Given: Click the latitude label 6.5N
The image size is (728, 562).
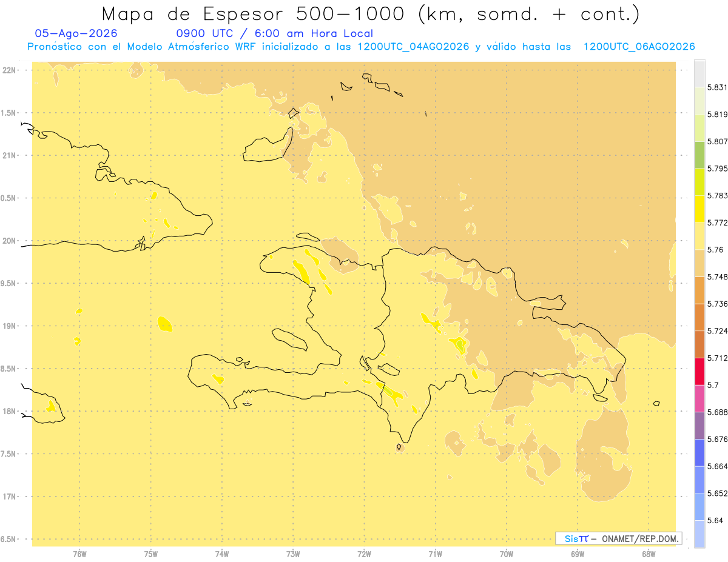Looking at the screenshot, I should click(8, 539).
